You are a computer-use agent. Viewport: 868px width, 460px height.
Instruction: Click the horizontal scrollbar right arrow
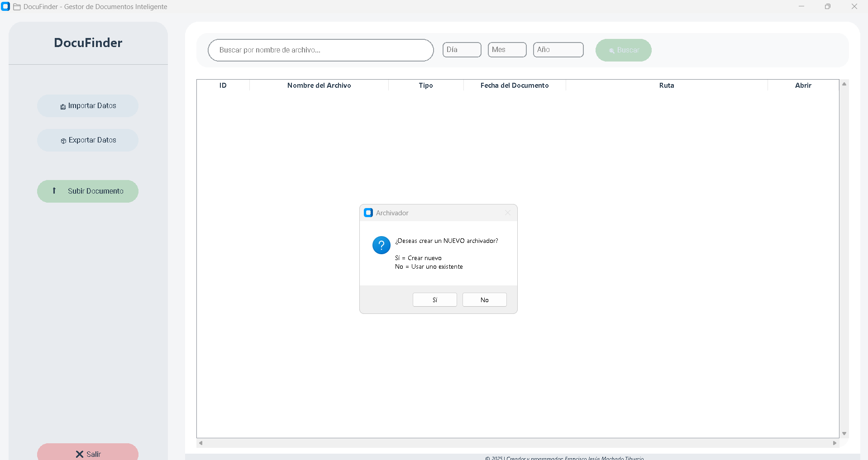tap(835, 443)
